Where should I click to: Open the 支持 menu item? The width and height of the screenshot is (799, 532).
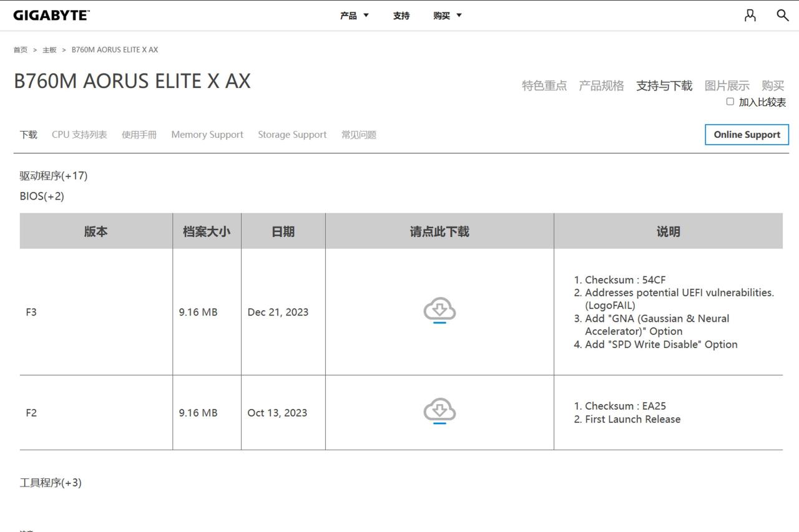pos(401,16)
